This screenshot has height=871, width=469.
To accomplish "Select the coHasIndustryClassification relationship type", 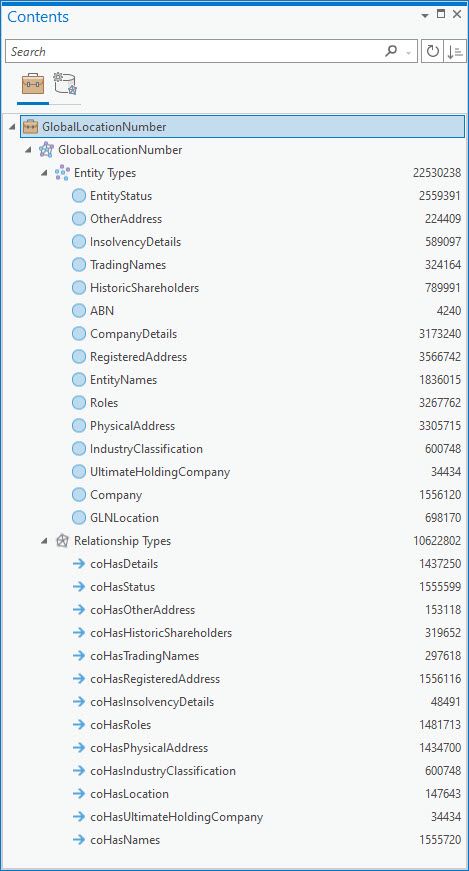I will tap(163, 771).
